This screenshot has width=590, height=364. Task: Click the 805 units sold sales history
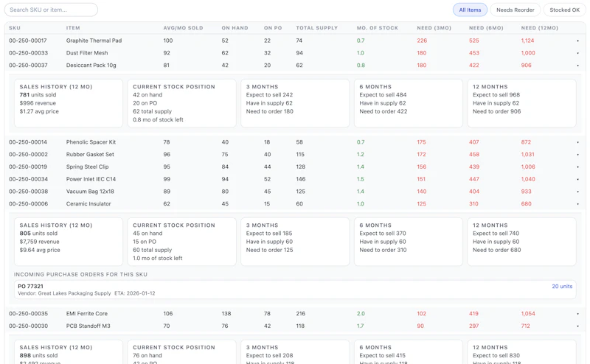[38, 234]
